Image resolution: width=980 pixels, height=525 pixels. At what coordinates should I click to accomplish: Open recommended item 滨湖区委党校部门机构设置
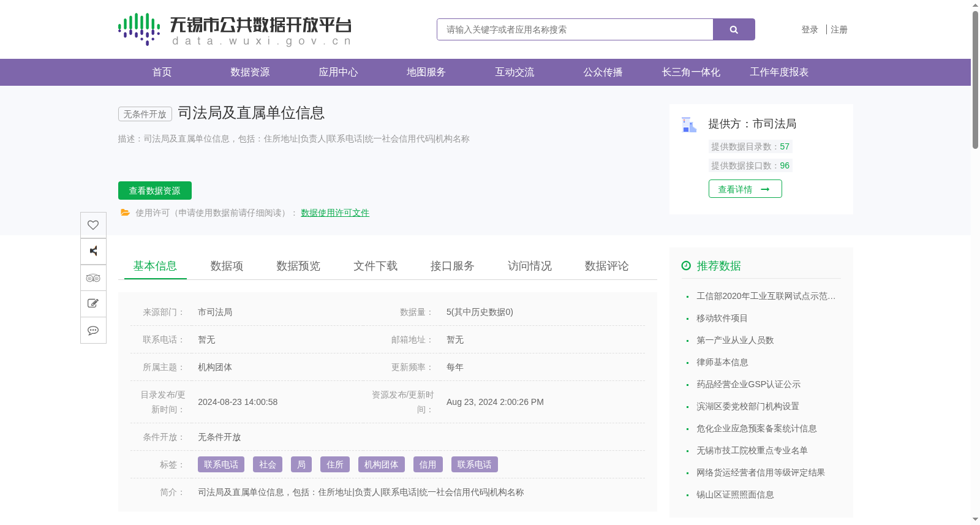748,406
